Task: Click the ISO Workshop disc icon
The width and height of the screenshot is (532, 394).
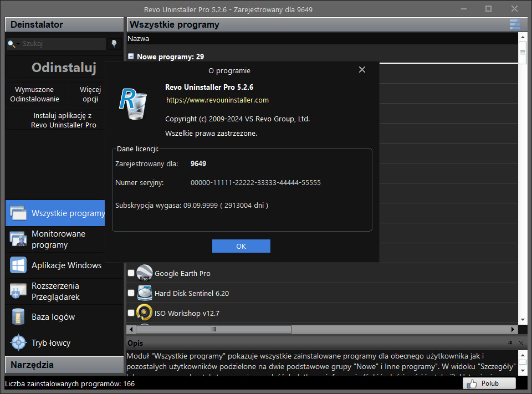Action: (145, 313)
